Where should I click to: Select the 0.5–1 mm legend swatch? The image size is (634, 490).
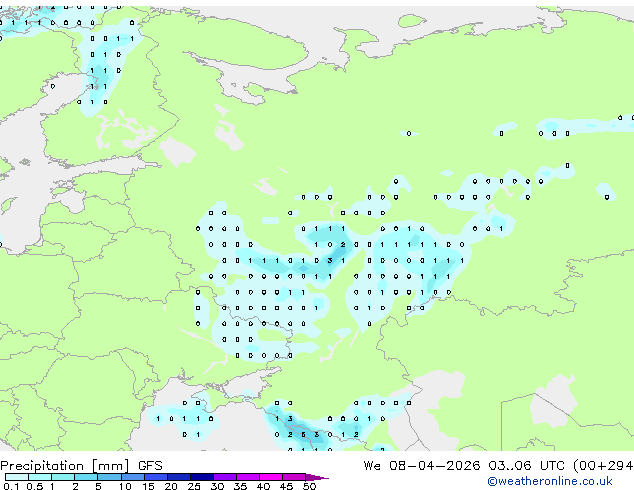pyautogui.click(x=40, y=477)
